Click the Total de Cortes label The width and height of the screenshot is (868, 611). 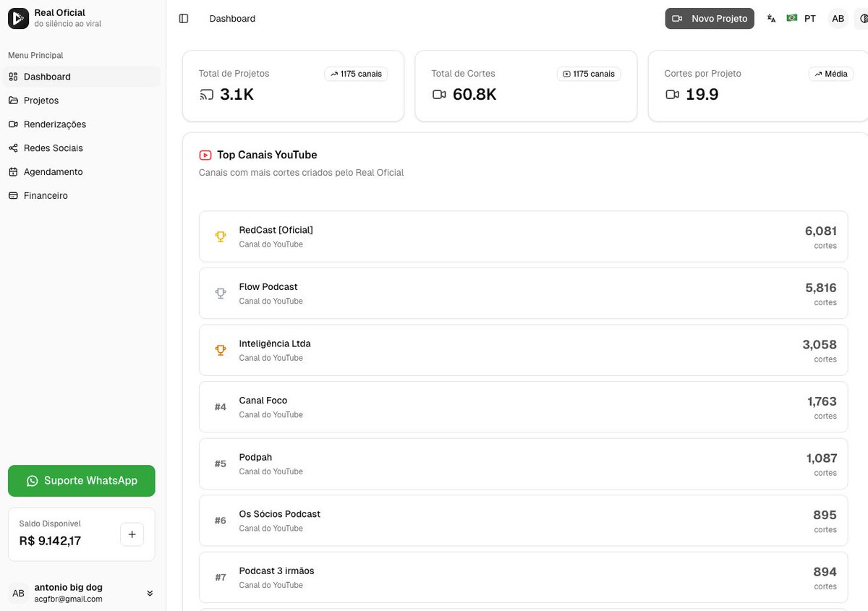coord(463,74)
